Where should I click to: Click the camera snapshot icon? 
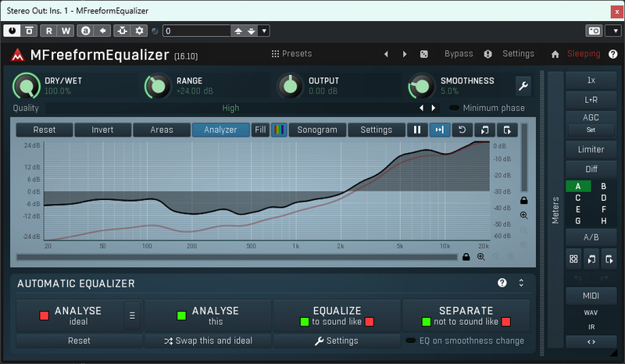pos(594,30)
